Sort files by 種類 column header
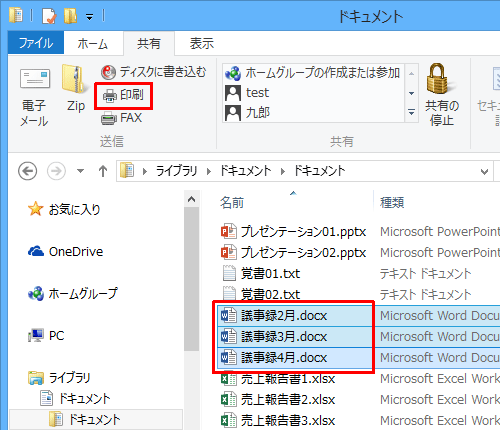Image resolution: width=500 pixels, height=430 pixels. (392, 202)
